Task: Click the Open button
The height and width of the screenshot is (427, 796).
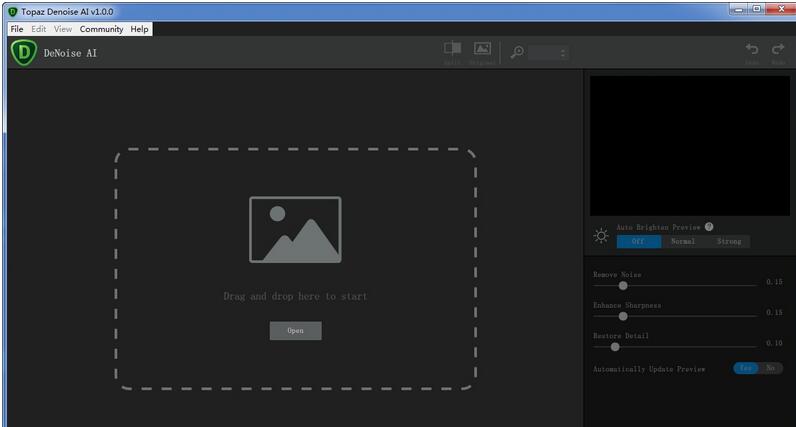Action: 295,330
